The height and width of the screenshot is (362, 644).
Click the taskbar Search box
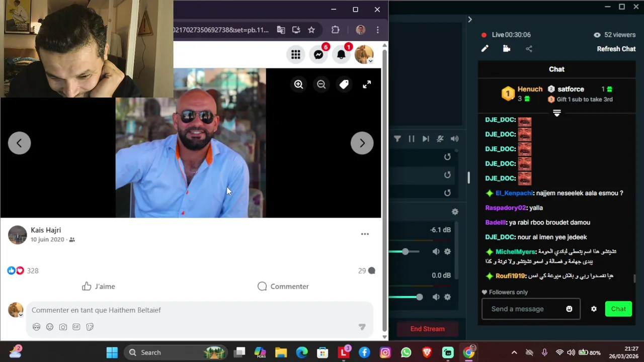tap(176, 352)
